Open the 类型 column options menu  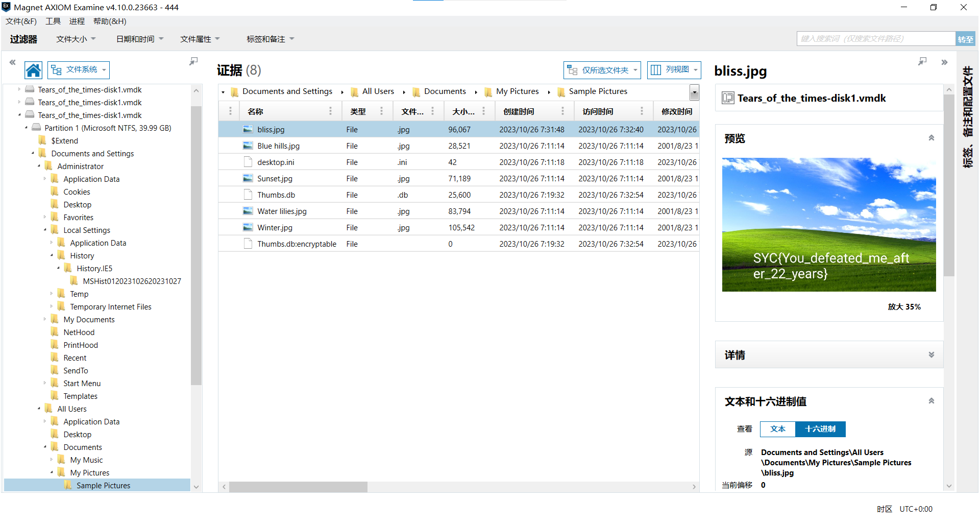381,111
